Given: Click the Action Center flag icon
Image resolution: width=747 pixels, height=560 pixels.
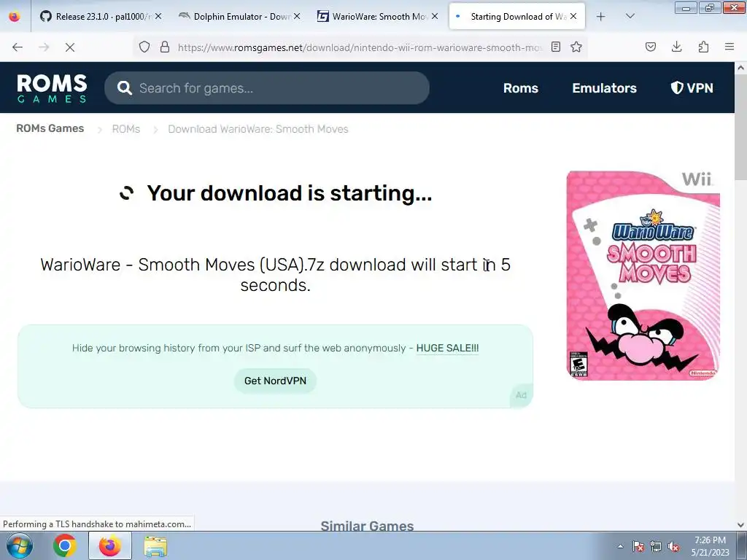Looking at the screenshot, I should (x=638, y=547).
